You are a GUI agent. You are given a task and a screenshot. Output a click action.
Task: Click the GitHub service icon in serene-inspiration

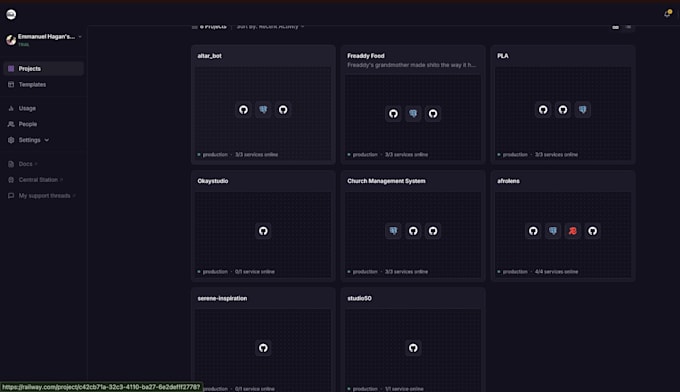(x=263, y=348)
